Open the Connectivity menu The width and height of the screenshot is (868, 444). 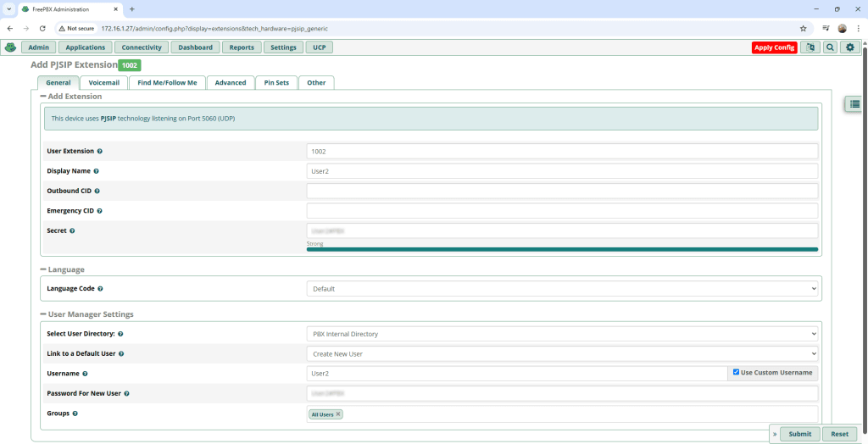[141, 47]
